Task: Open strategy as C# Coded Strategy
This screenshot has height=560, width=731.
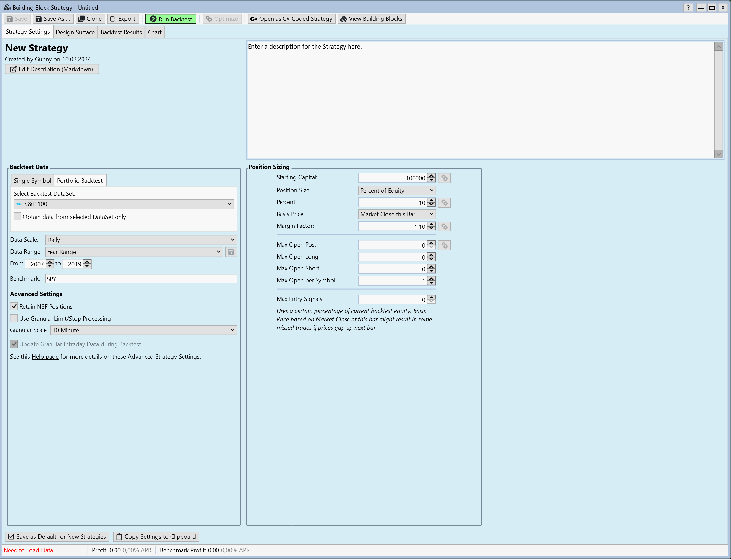Action: (291, 19)
